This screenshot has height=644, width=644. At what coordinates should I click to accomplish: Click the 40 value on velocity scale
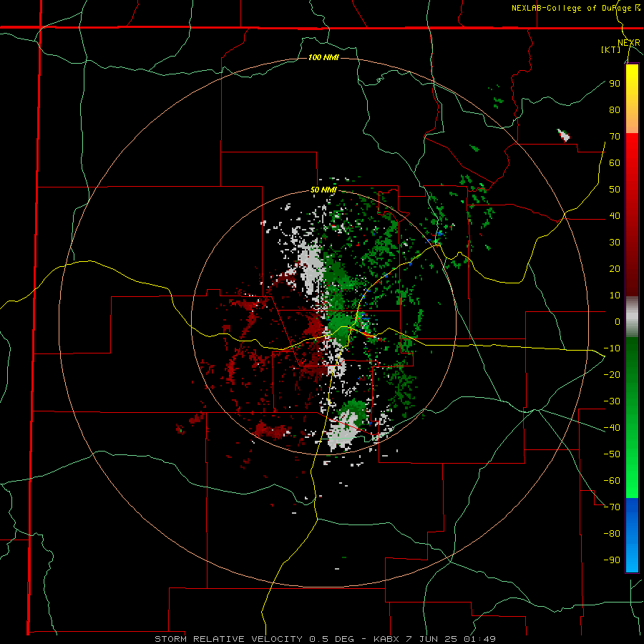(615, 215)
